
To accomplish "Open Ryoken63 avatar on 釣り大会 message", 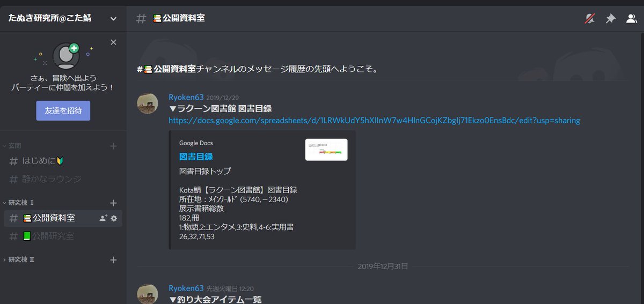I will point(148,294).
